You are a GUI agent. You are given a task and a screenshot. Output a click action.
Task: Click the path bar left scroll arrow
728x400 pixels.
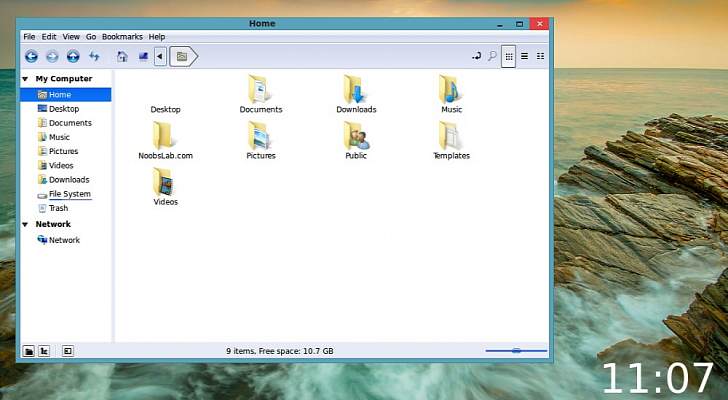160,57
